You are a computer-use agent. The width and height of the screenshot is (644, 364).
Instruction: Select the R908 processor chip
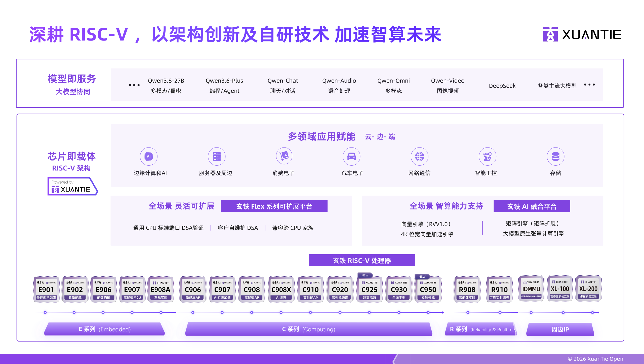tap(467, 289)
